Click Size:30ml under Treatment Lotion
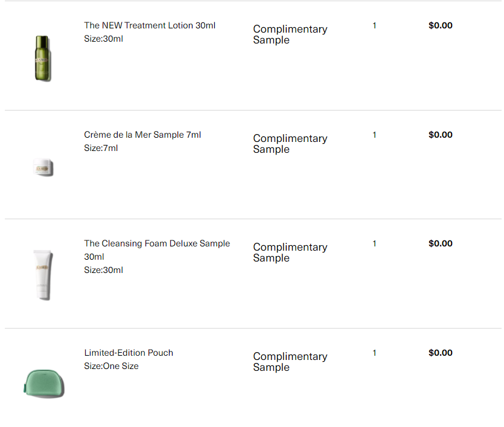The height and width of the screenshot is (427, 504). pyautogui.click(x=103, y=39)
